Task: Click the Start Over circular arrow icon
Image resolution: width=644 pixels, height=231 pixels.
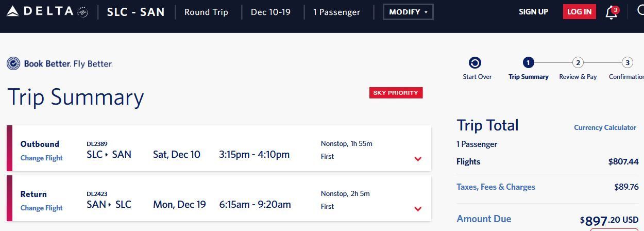Action: (475, 63)
